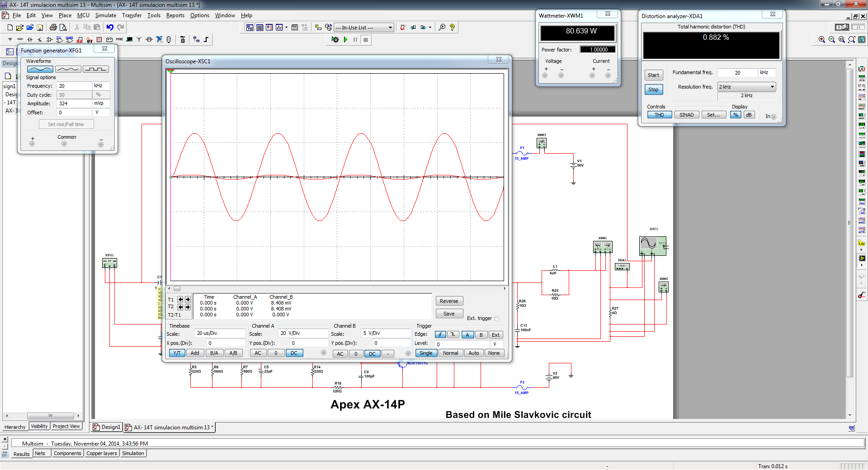The image size is (868, 470).
Task: Click the Zoom in magnifier icon
Action: click(822, 40)
